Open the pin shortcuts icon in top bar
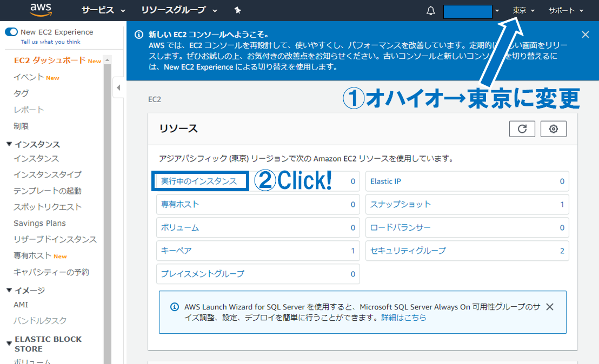Screen dimensions: 599x364 (x=238, y=10)
